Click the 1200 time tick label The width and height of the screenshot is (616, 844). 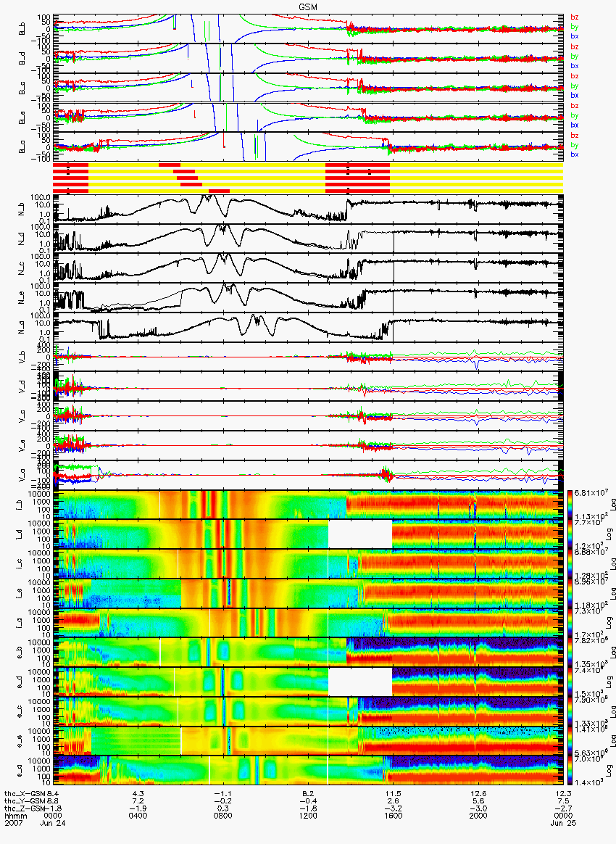tap(308, 816)
